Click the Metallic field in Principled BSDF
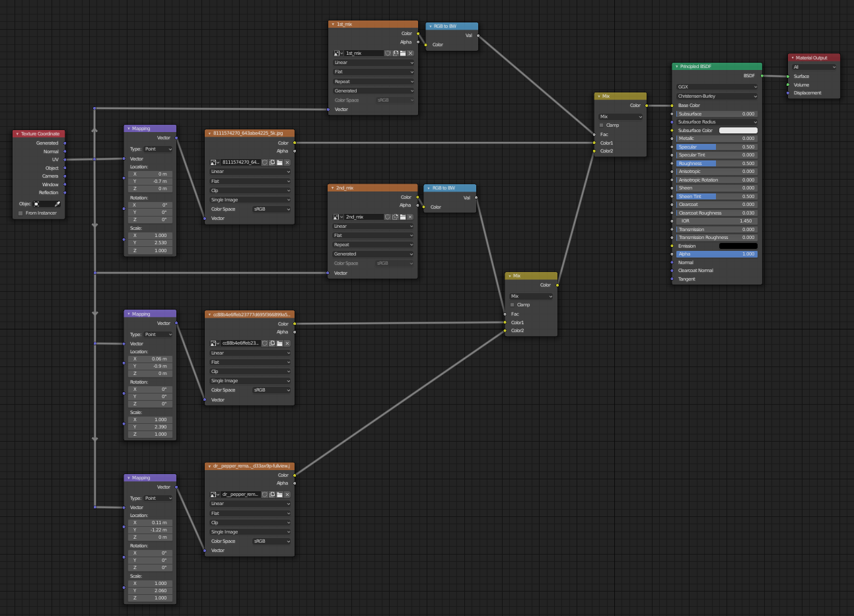854x616 pixels. 717,138
